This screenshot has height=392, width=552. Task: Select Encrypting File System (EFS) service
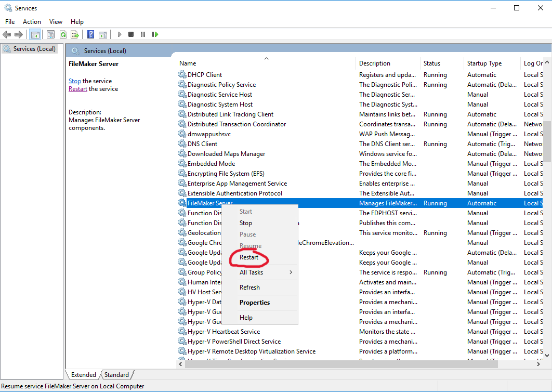[x=360, y=173]
